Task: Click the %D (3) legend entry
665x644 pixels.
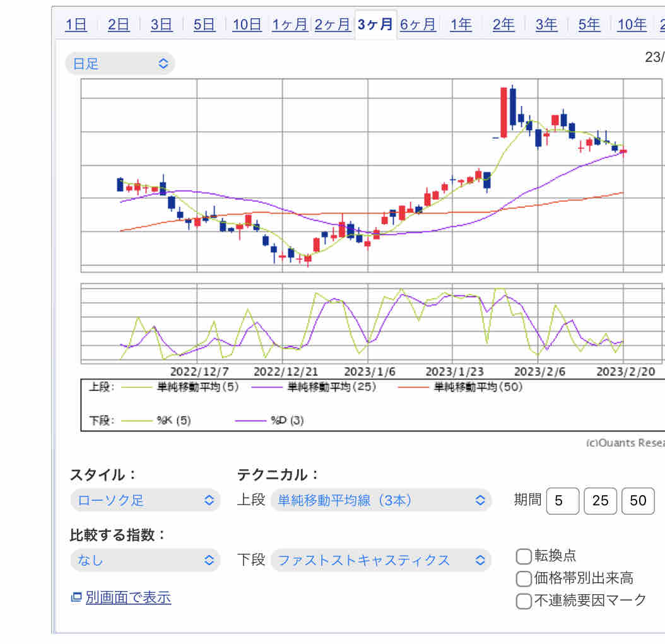Action: click(x=288, y=420)
